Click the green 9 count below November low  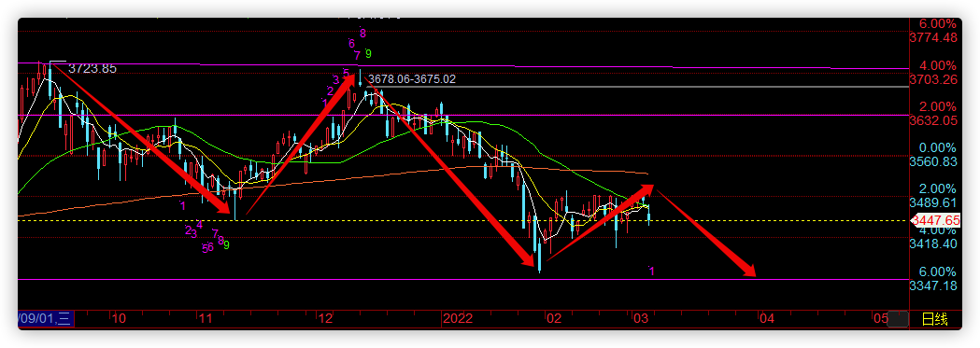(226, 245)
